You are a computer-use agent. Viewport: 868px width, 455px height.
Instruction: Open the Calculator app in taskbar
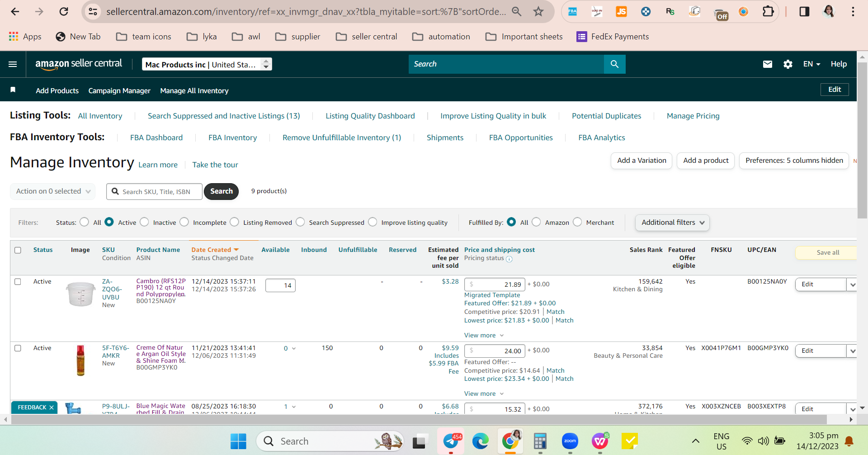[x=540, y=441]
